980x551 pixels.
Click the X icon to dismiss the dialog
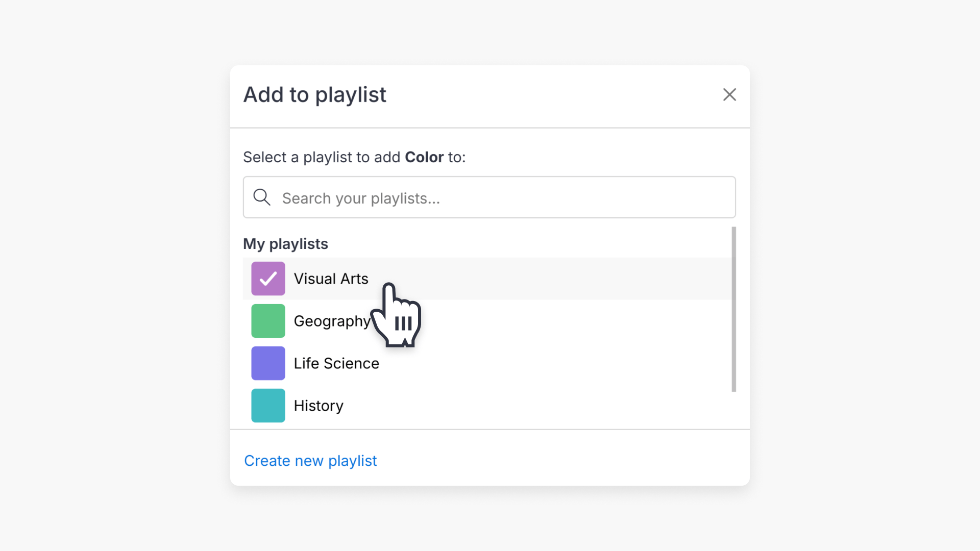[729, 94]
